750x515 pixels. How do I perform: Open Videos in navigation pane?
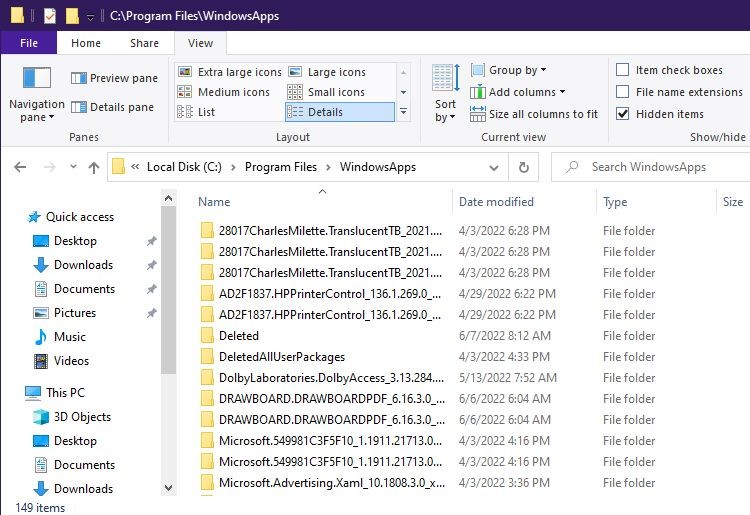(x=61, y=361)
